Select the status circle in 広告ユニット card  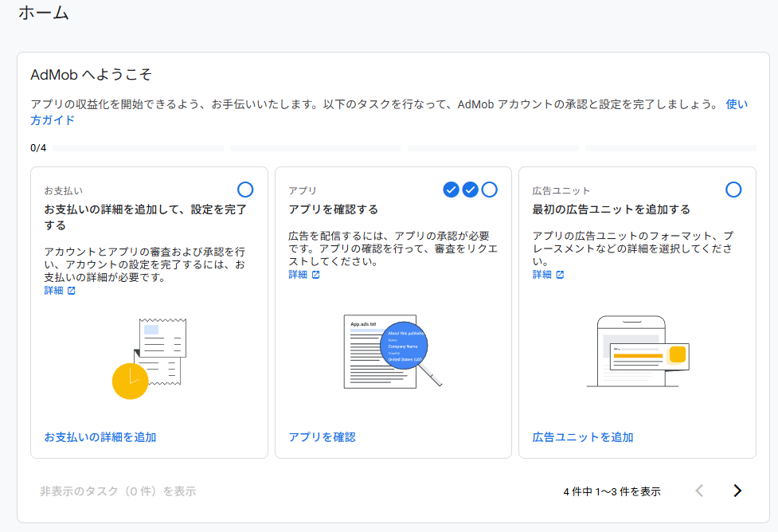[733, 190]
